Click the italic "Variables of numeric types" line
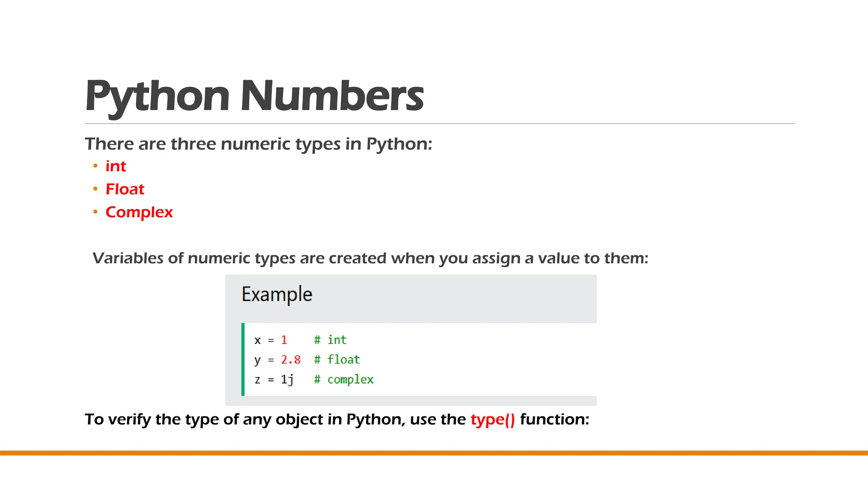868x488 pixels. (370, 258)
